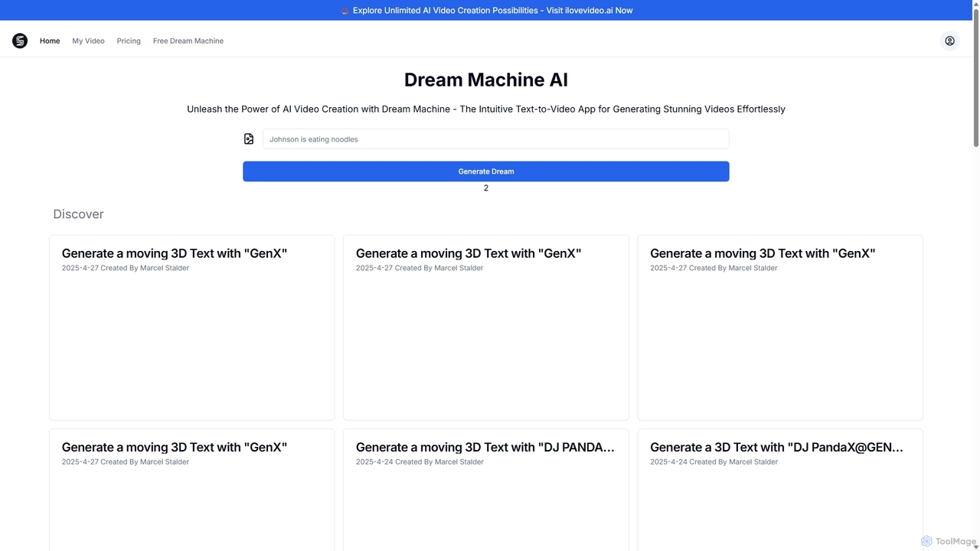Click the image upload icon beside prompt
Viewport: 980px width, 551px height.
249,139
